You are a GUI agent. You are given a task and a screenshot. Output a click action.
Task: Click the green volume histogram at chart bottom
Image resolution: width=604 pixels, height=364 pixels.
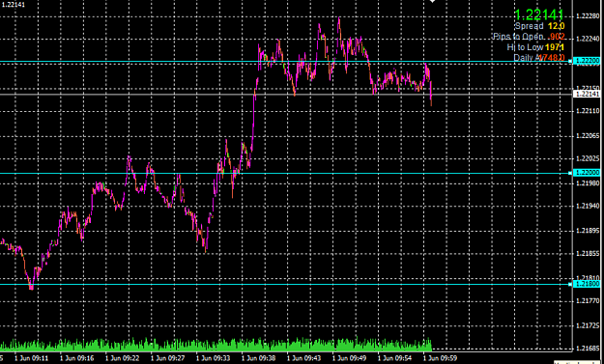[x=216, y=345]
